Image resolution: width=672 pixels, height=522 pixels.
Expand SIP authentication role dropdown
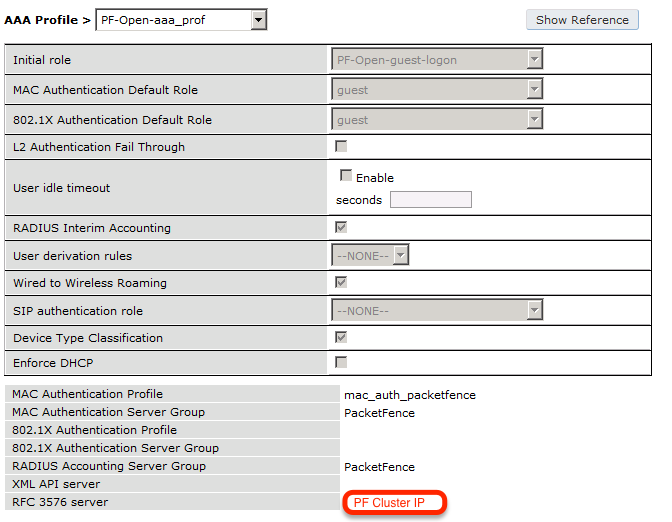(437, 311)
